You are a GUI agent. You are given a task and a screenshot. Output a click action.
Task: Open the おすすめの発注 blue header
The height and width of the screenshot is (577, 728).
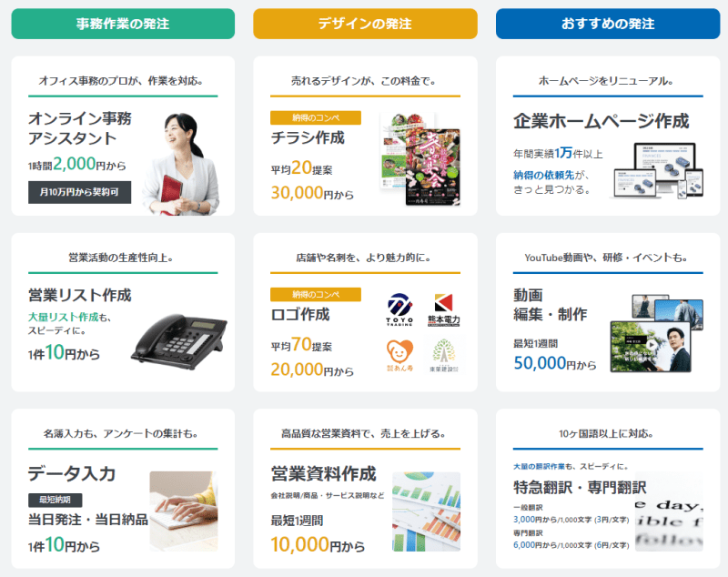pos(608,24)
